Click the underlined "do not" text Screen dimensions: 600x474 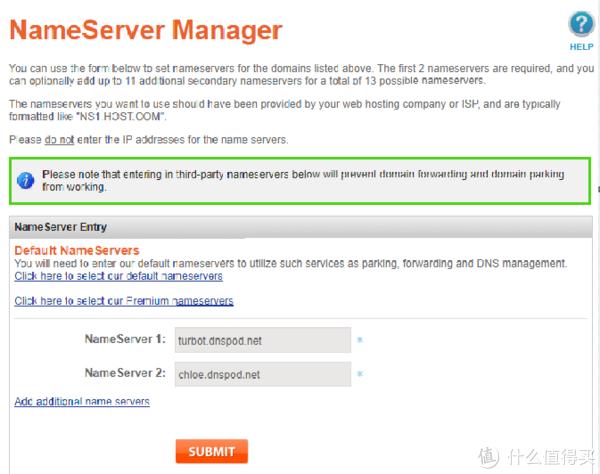tap(59, 140)
